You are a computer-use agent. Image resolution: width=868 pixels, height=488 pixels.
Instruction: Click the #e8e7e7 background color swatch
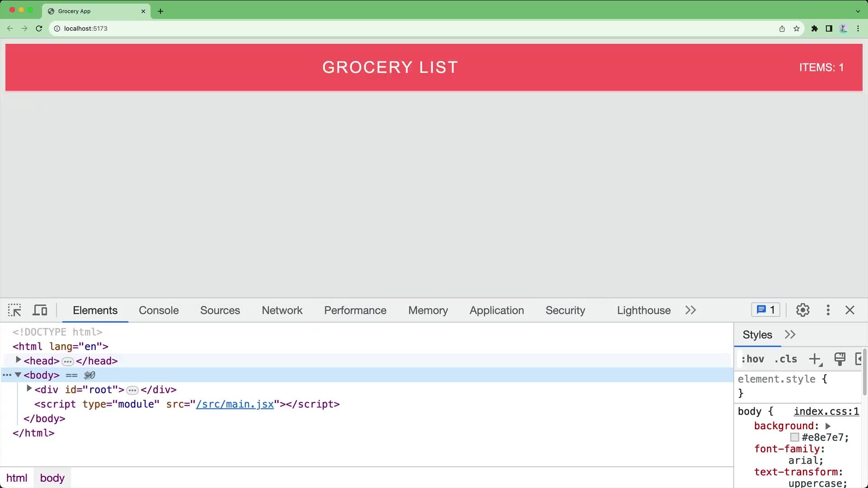point(795,437)
